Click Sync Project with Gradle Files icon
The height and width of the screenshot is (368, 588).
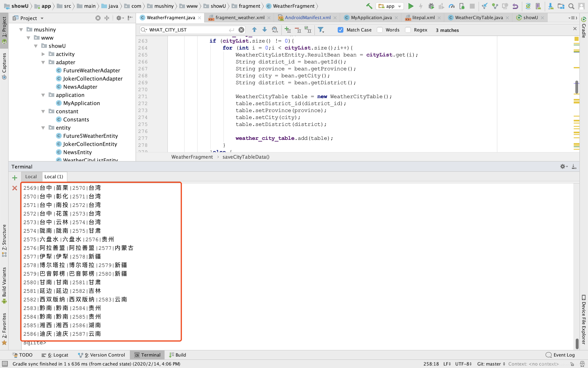pos(528,6)
